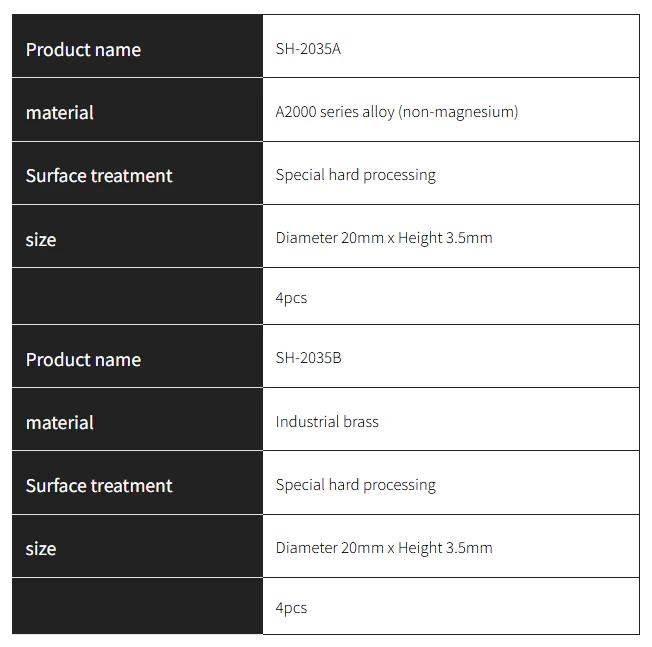Click the last '4pcs' quantity cell
The image size is (652, 647).
point(451,606)
